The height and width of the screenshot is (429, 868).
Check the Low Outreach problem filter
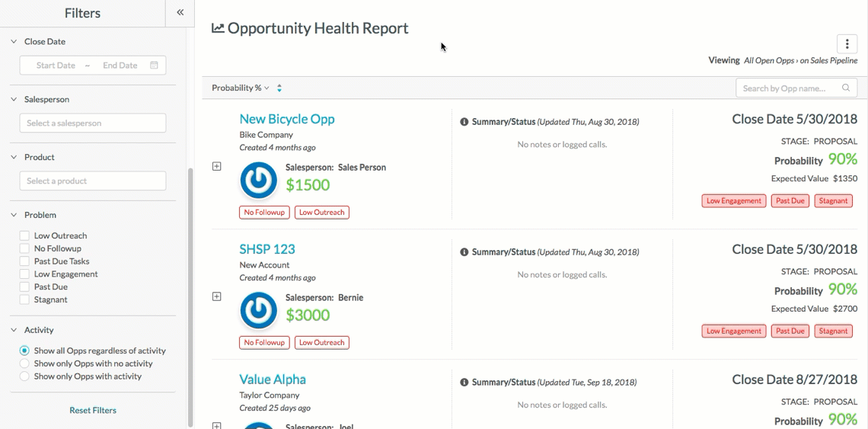pyautogui.click(x=24, y=235)
